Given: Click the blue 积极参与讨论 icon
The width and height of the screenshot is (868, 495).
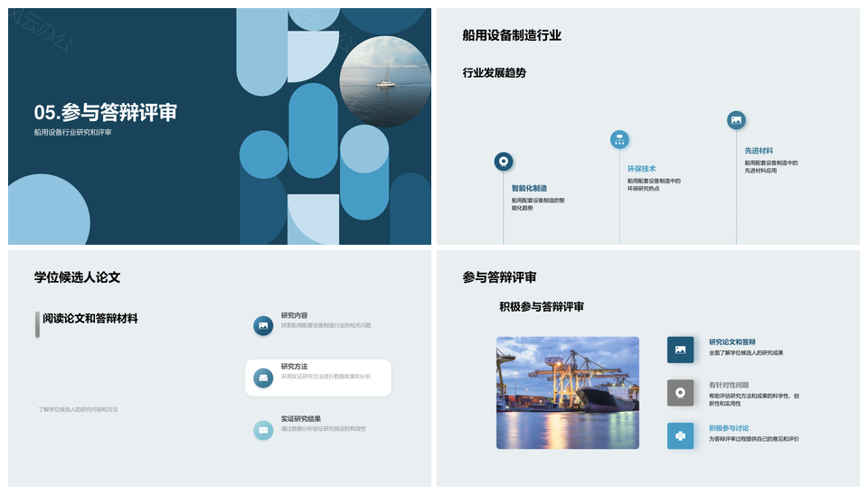Looking at the screenshot, I should (680, 435).
